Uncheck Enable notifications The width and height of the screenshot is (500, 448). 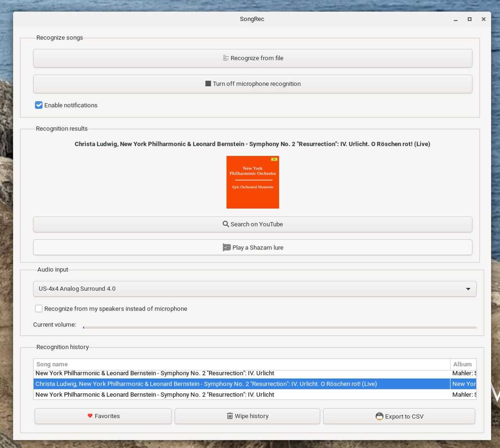(39, 105)
